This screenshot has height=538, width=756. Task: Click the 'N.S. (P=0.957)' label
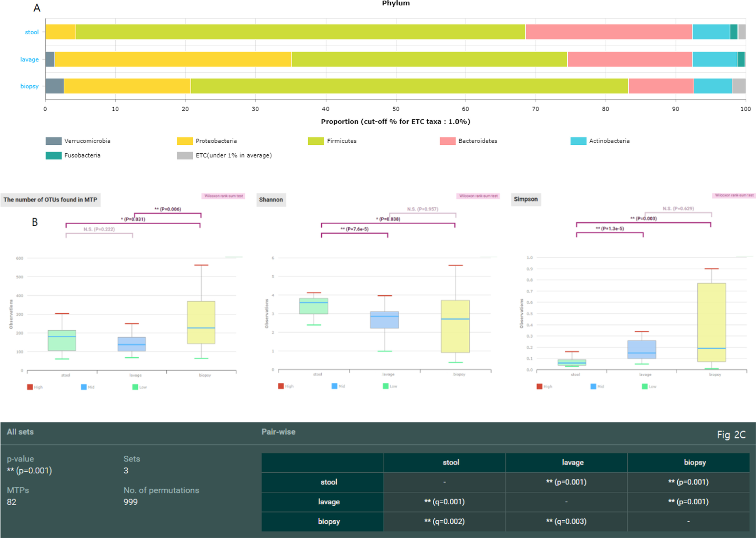pos(423,209)
